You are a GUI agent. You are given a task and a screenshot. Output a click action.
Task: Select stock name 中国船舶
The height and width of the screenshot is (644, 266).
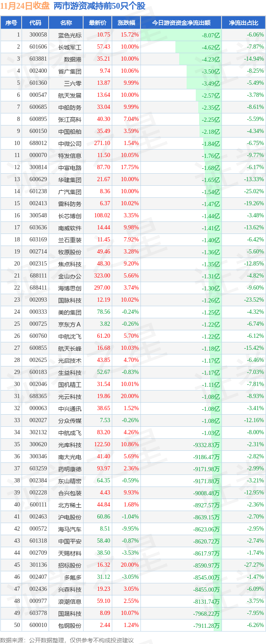[x=70, y=131]
